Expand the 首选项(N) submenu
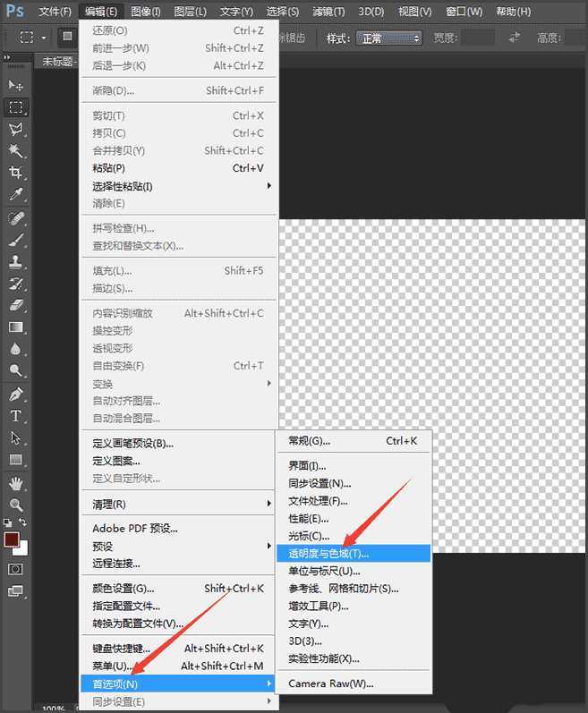588x713 pixels. [178, 683]
